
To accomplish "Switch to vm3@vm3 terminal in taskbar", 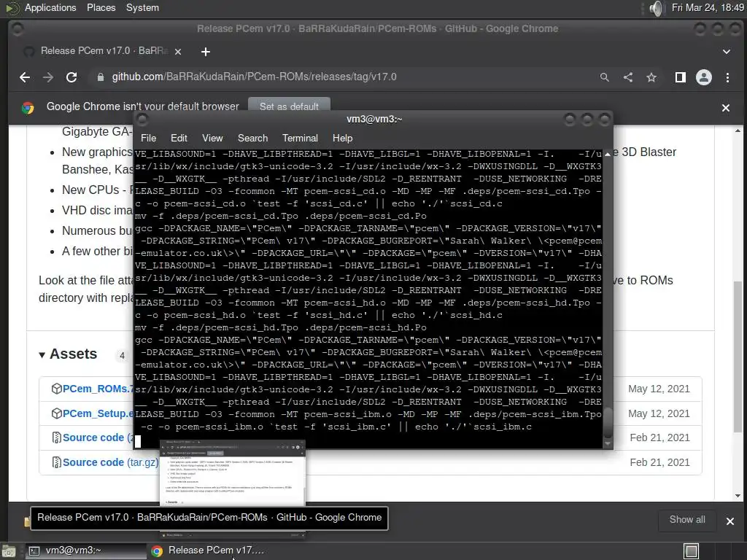I will pyautogui.click(x=85, y=551).
